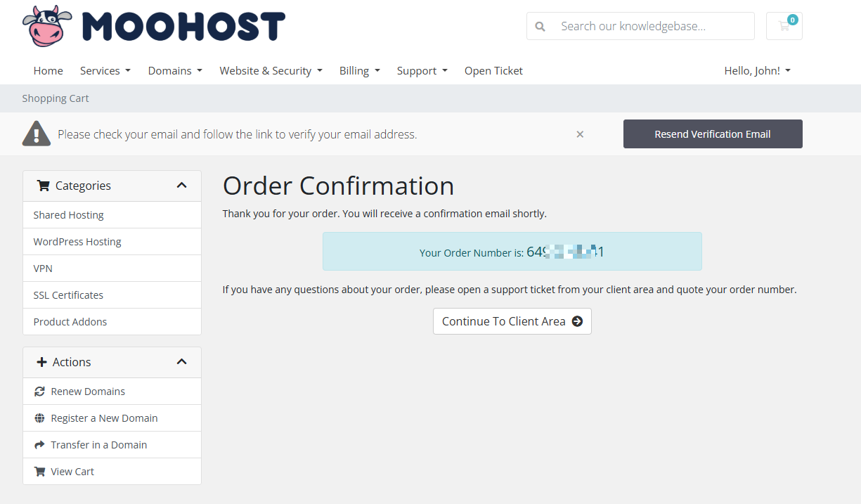This screenshot has height=504, width=861.
Task: Collapse the Categories panel chevron
Action: coord(181,186)
